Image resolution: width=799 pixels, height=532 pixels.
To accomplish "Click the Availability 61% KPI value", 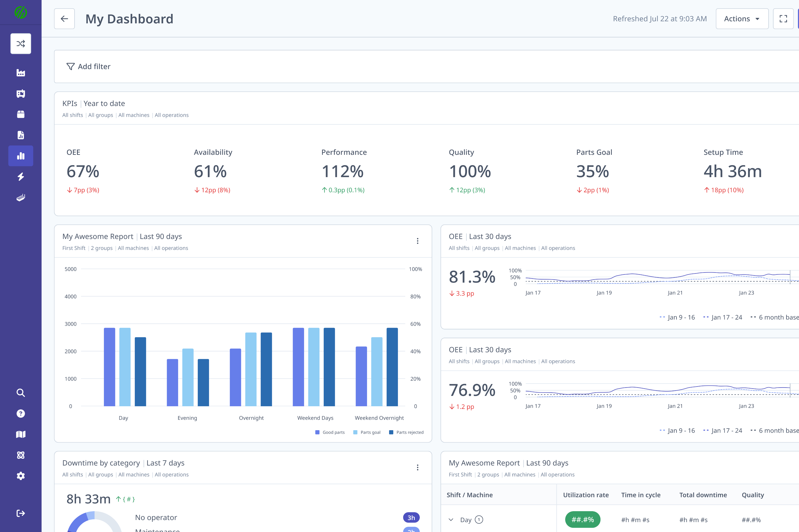I will [210, 171].
